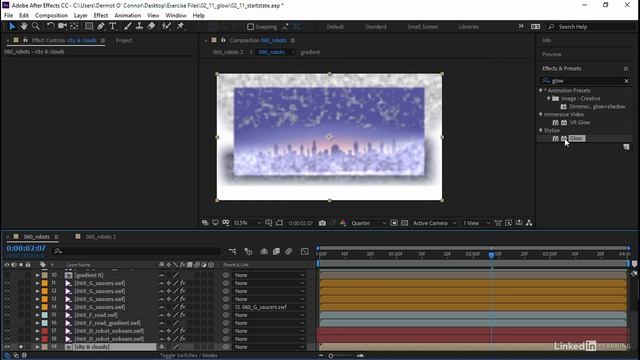The height and width of the screenshot is (360, 640).
Task: Collapse the Animation Presets category
Action: pyautogui.click(x=541, y=91)
